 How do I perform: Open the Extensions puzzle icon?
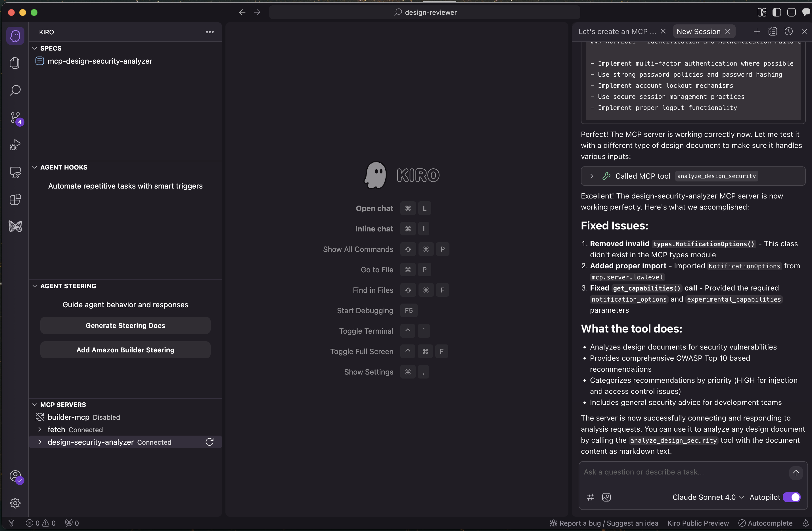pos(15,200)
